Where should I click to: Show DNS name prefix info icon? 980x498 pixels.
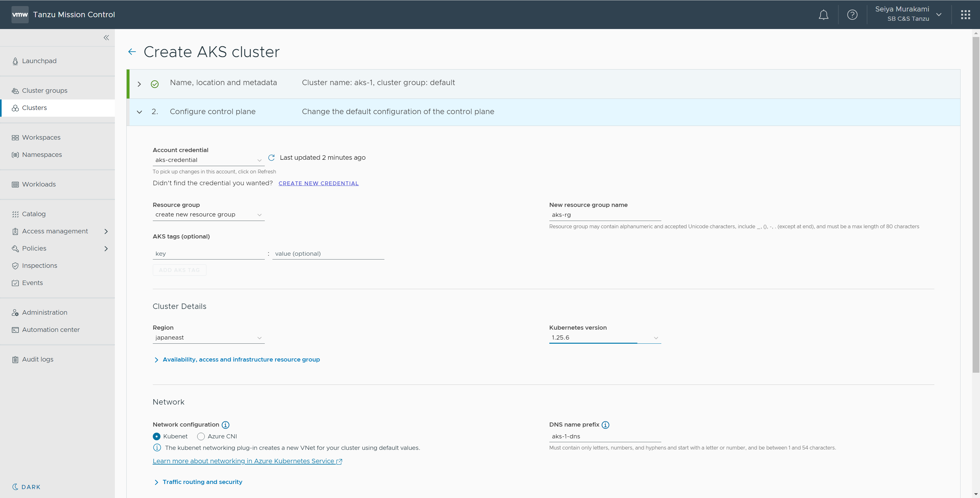click(605, 425)
